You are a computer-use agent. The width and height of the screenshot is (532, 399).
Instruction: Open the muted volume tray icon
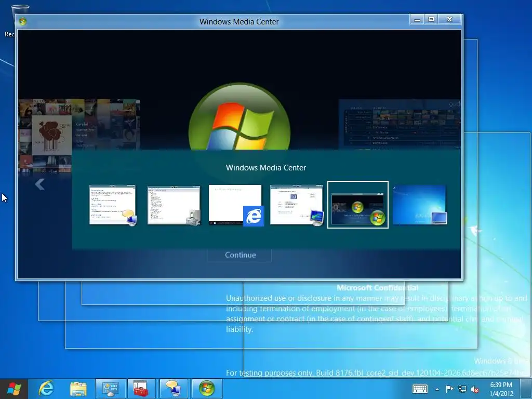(x=475, y=389)
